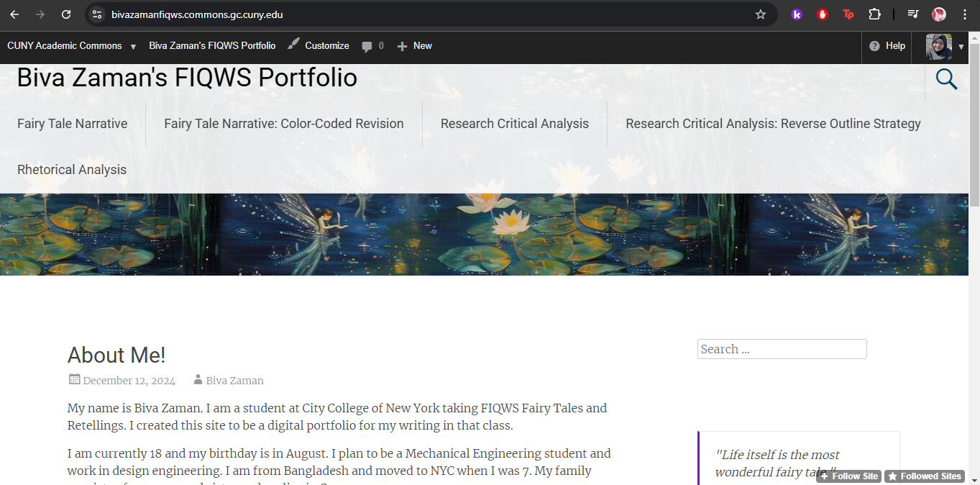The height and width of the screenshot is (485, 980).
Task: Click the December 12, 2024 post date
Action: point(129,381)
